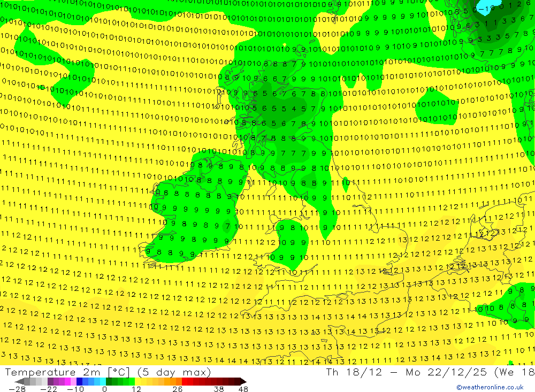The height and width of the screenshot is (392, 535).
Task: Pick the cyan swatch left of the greens
Action: pos(103,381)
